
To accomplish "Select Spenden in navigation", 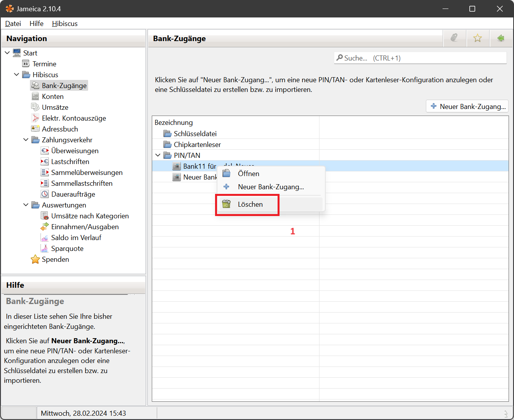I will [56, 259].
